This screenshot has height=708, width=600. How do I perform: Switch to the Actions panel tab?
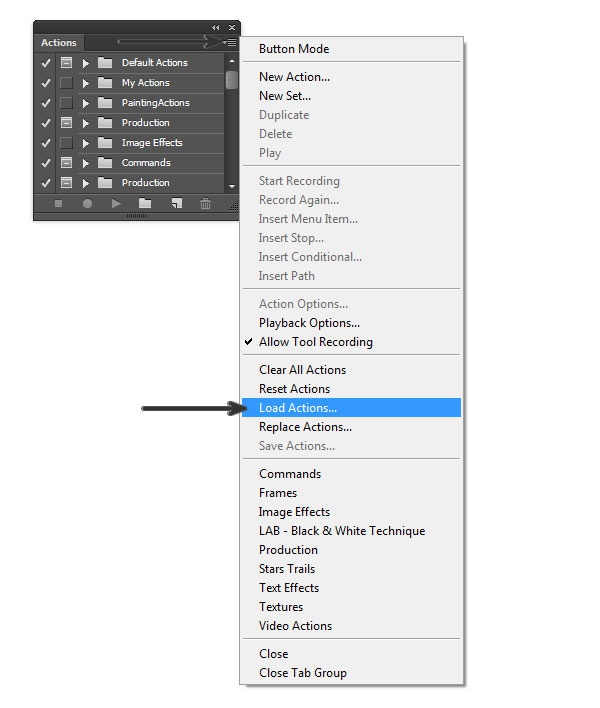(58, 43)
